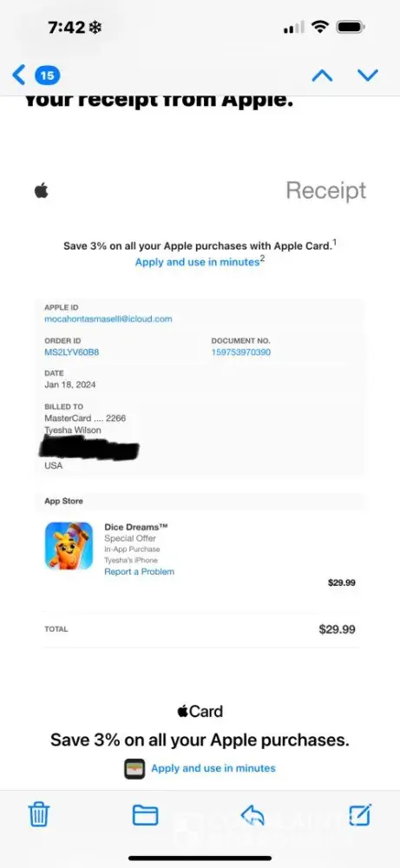
Task: Go to next message with down chevron
Action: pyautogui.click(x=367, y=75)
